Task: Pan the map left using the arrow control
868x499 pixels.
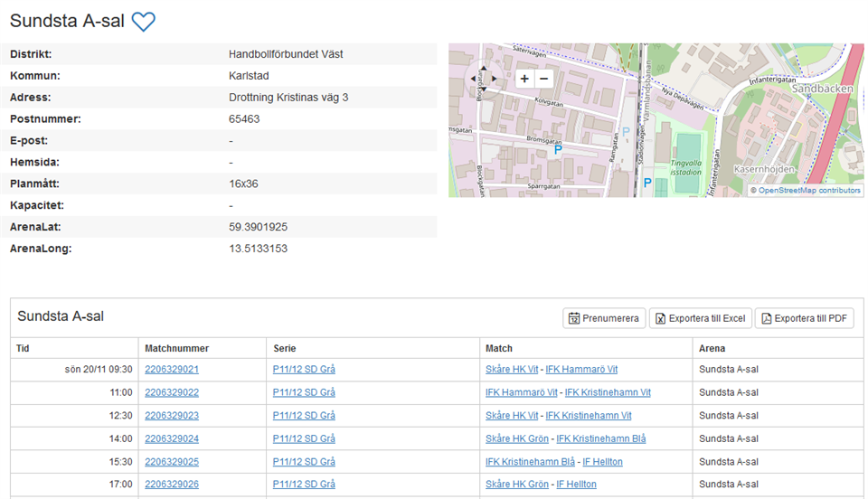Action: point(471,79)
